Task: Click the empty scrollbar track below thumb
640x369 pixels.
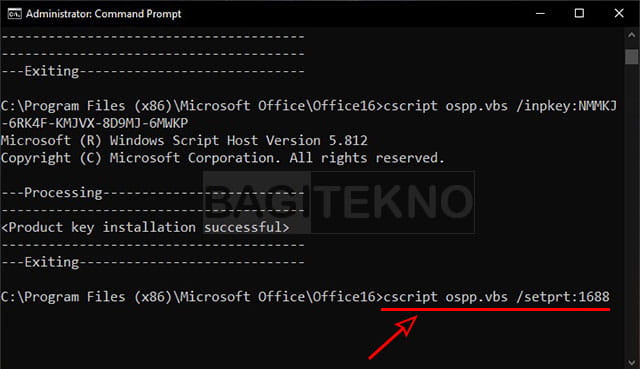Action: (631, 210)
